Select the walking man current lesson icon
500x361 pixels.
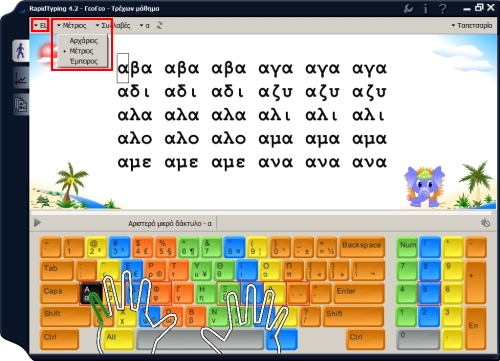pos(21,51)
